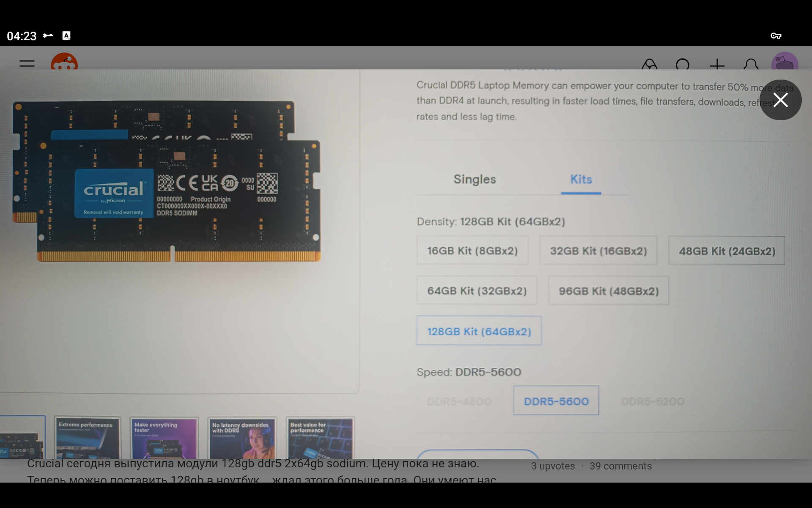The width and height of the screenshot is (812, 508).
Task: Open Make everything faster thumbnail
Action: pos(164,438)
